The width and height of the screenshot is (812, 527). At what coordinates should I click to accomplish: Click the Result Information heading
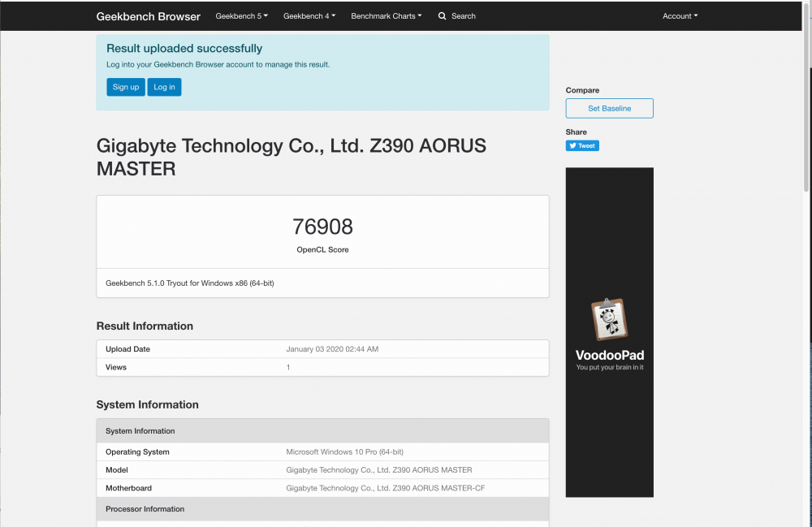click(145, 326)
